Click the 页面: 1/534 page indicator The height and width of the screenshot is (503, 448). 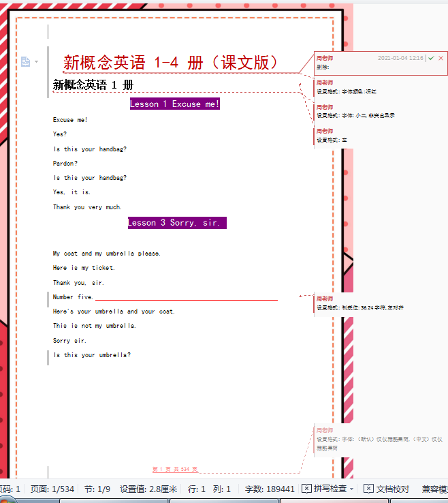pos(52,489)
